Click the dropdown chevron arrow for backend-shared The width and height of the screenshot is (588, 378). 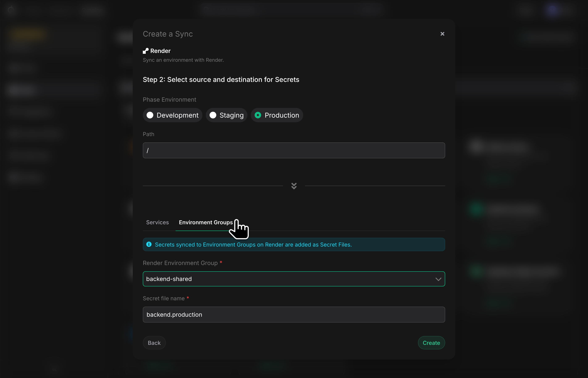tap(438, 279)
